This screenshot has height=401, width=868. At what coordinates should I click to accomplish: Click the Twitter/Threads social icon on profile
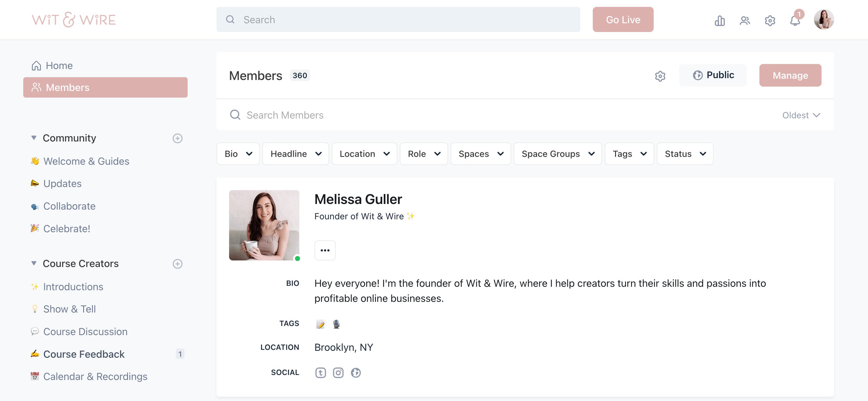click(320, 372)
